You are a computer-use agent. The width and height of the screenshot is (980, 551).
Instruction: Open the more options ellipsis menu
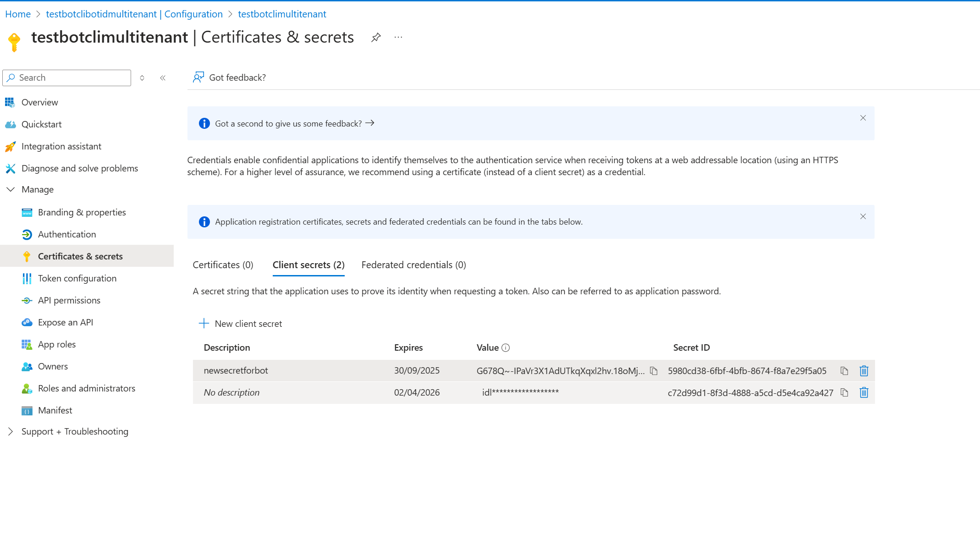click(x=398, y=37)
